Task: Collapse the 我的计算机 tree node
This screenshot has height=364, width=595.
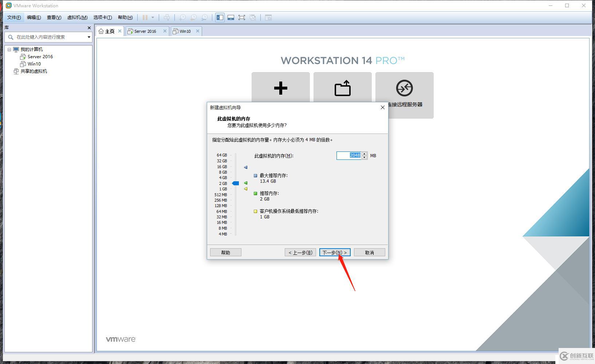Action: [x=9, y=50]
